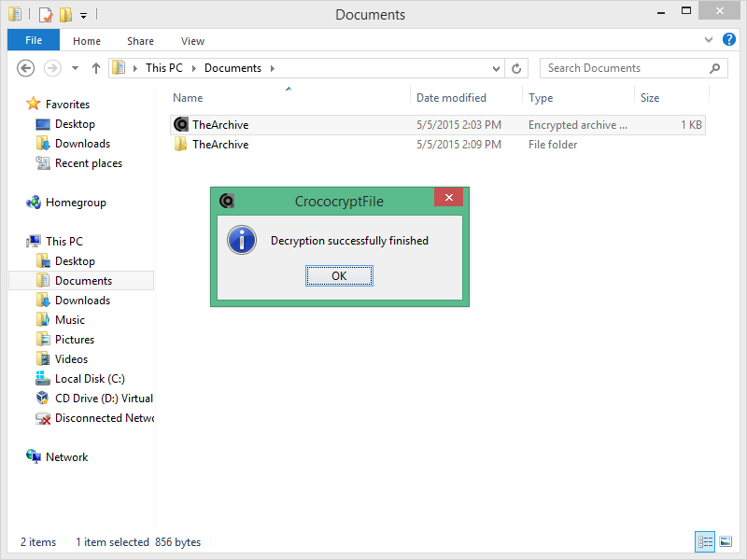This screenshot has height=560, width=747.
Task: Click the Documents window title bar icon
Action: (15, 14)
